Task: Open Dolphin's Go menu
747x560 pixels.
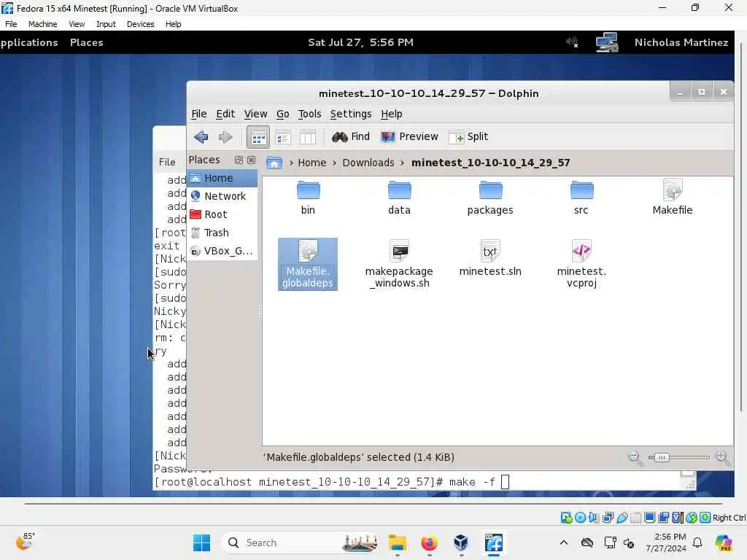Action: pyautogui.click(x=282, y=114)
